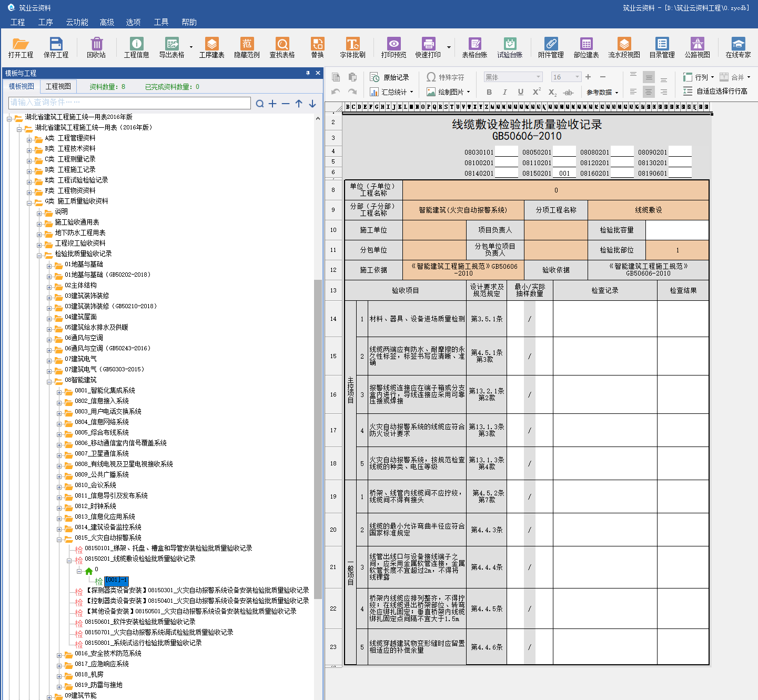Click the 请输入查询条件 search field
The height and width of the screenshot is (700, 758).
tap(129, 103)
